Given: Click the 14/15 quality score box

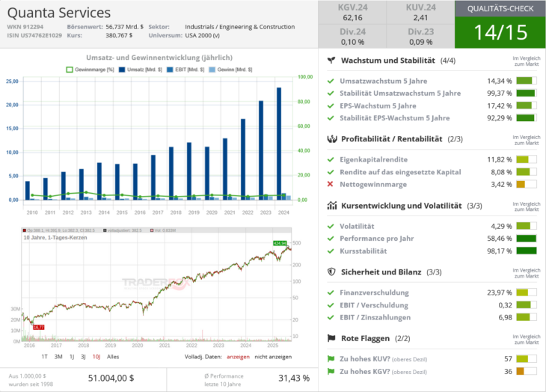Looking at the screenshot, I should (500, 32).
